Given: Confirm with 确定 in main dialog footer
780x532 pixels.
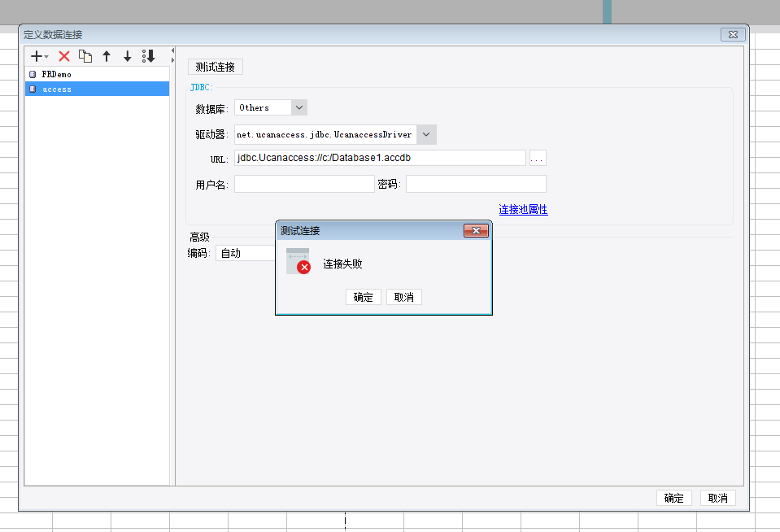Looking at the screenshot, I should click(674, 498).
